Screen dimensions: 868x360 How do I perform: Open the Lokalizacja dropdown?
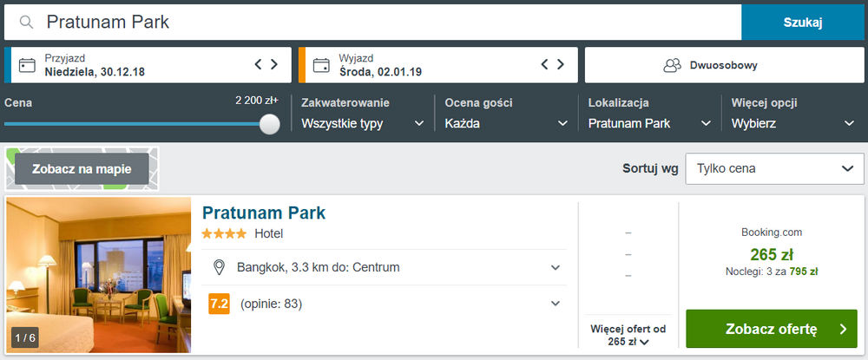coord(650,123)
